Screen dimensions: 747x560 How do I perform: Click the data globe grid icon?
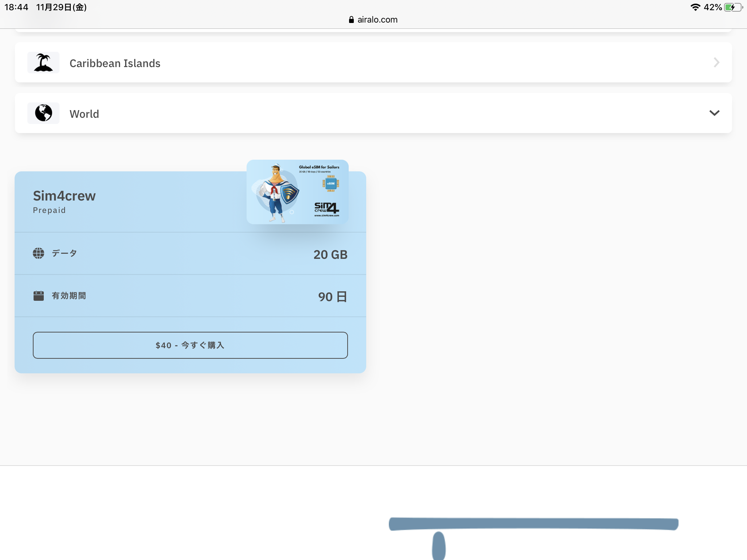click(x=38, y=253)
